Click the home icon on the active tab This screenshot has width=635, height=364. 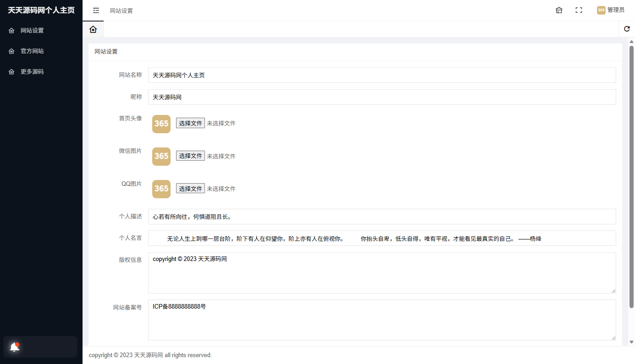click(93, 29)
